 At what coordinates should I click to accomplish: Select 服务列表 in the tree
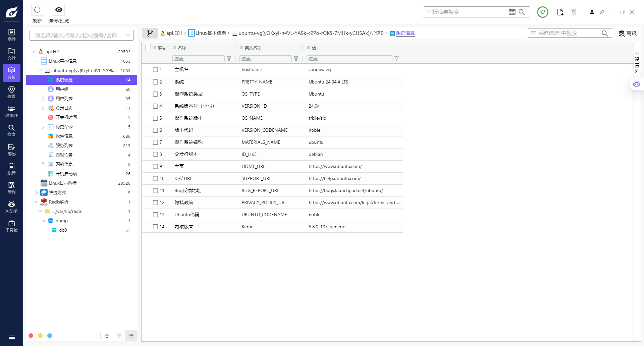(82, 146)
